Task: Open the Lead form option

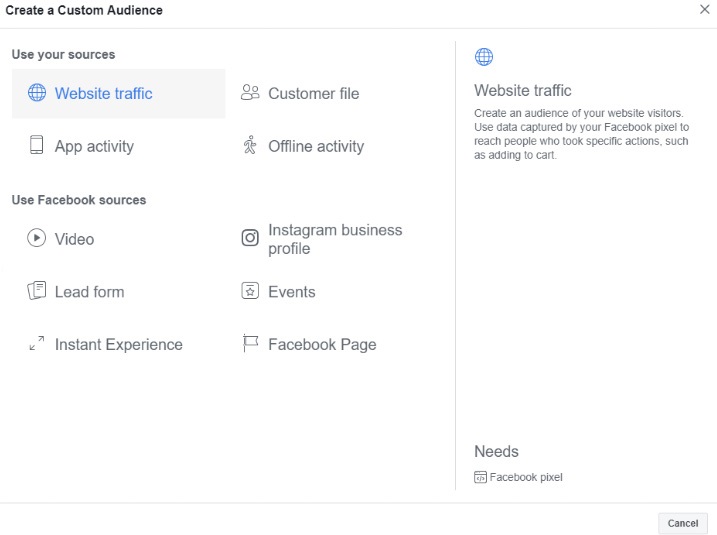Action: pos(90,292)
